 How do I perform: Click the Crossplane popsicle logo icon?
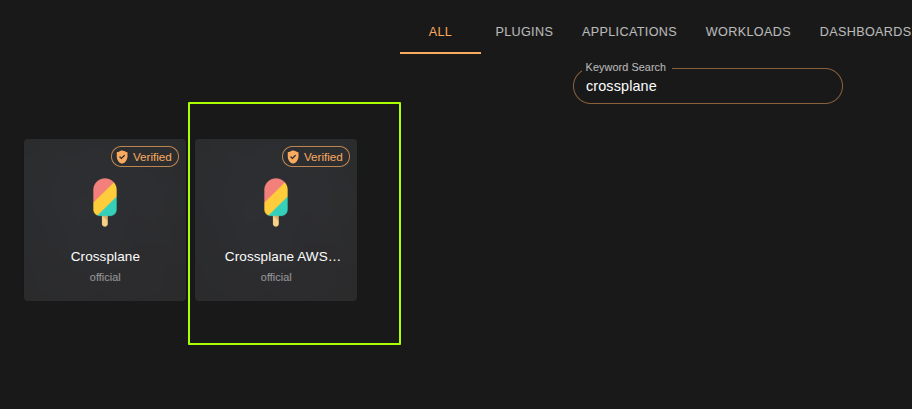coord(105,201)
